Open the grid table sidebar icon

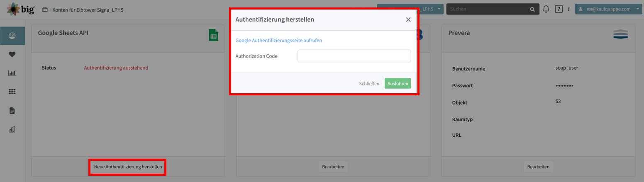tap(12, 92)
